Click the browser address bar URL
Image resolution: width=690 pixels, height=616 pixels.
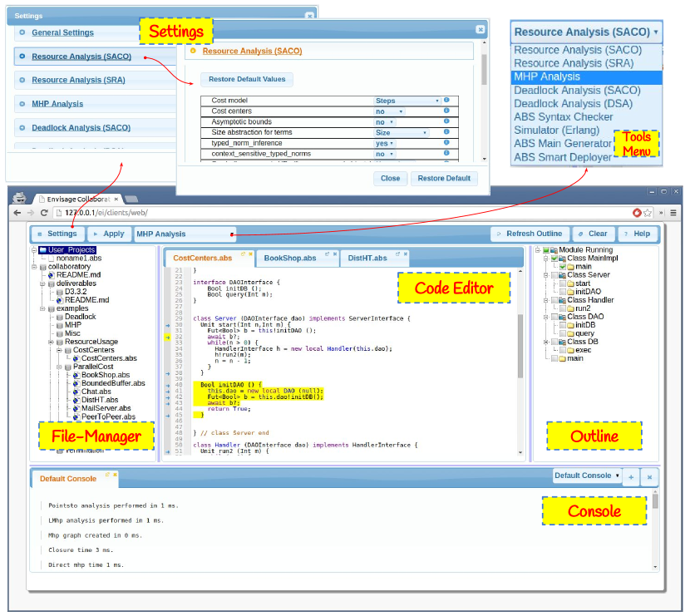click(x=106, y=213)
